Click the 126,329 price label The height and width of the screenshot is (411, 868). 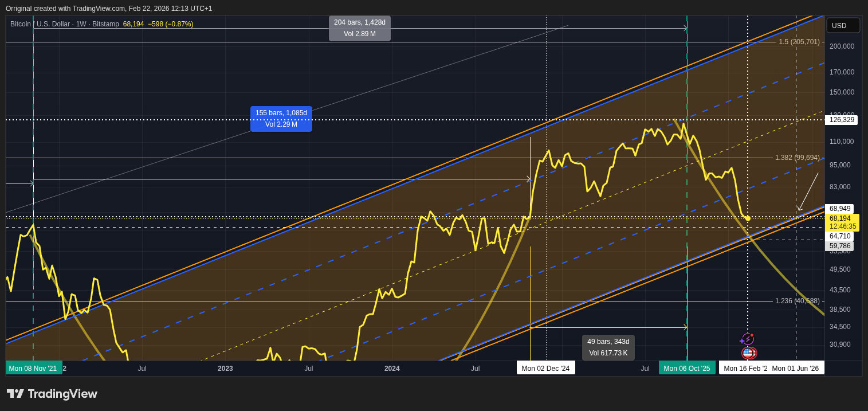[841, 120]
